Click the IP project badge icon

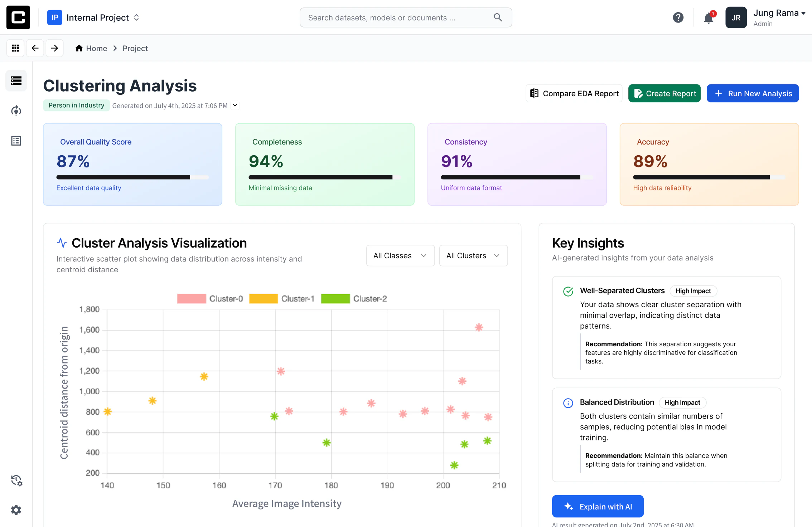pyautogui.click(x=55, y=18)
